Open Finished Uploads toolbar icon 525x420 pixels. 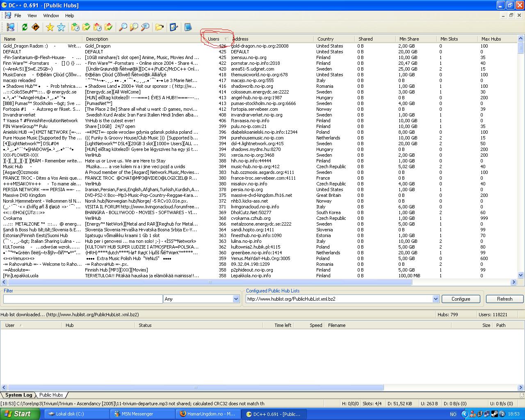(x=109, y=27)
